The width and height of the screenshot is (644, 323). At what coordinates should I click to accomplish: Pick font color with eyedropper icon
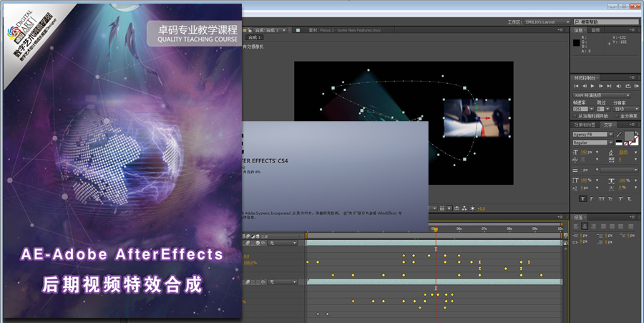click(x=619, y=135)
